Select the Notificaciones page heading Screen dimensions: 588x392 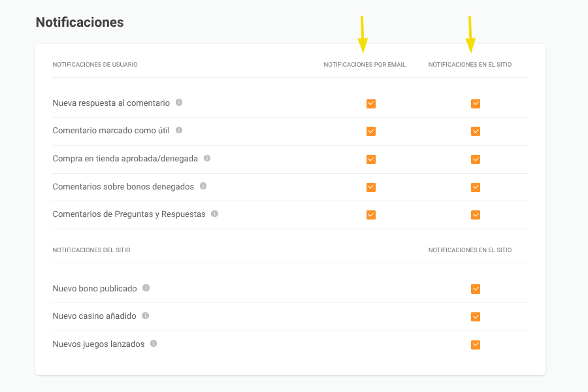coord(79,22)
